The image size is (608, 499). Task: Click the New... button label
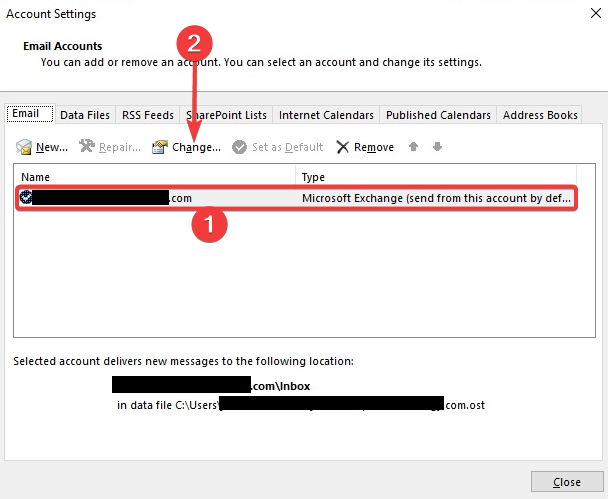pos(52,147)
